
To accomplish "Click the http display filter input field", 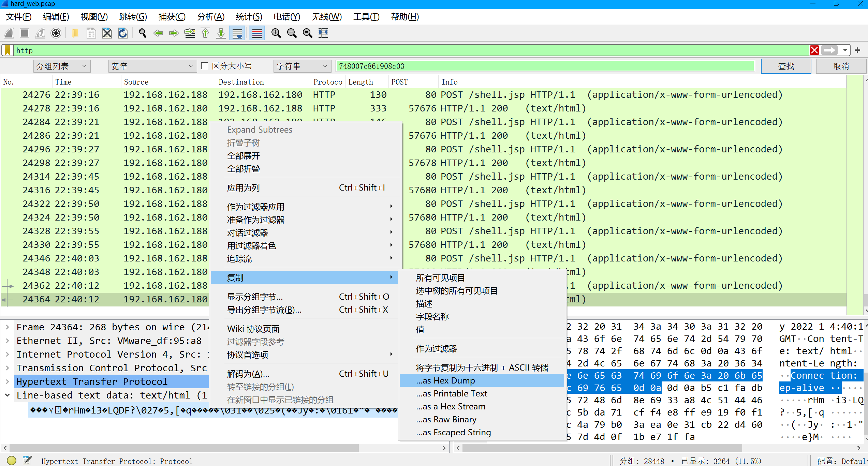I will click(409, 50).
